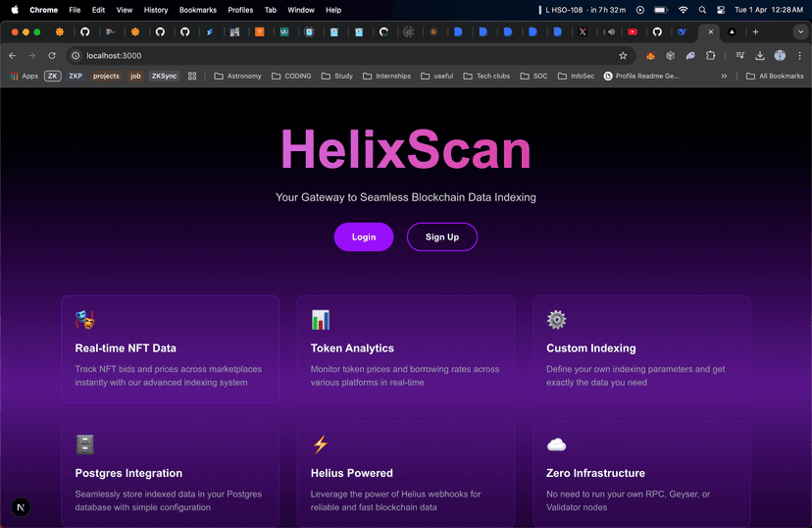Open the Next.js dev tools badge
Screen dimensions: 812x528
(21, 507)
